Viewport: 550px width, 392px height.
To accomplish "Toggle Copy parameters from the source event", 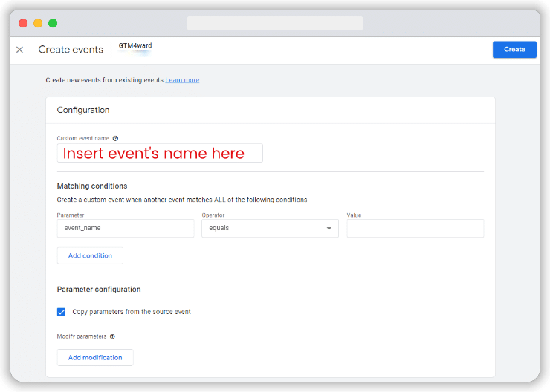I will point(62,312).
